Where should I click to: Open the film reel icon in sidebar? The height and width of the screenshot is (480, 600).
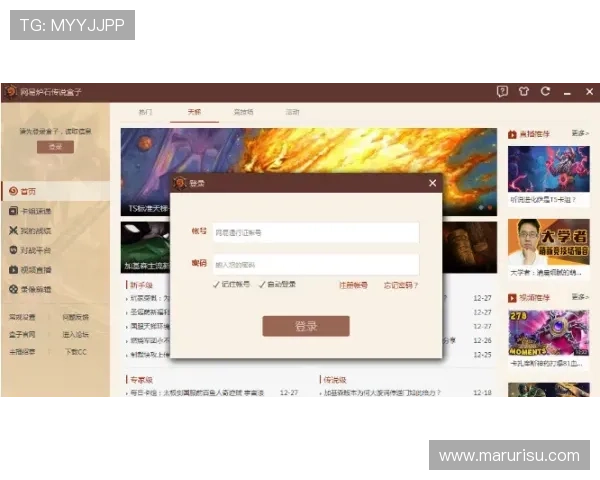[x=13, y=289]
